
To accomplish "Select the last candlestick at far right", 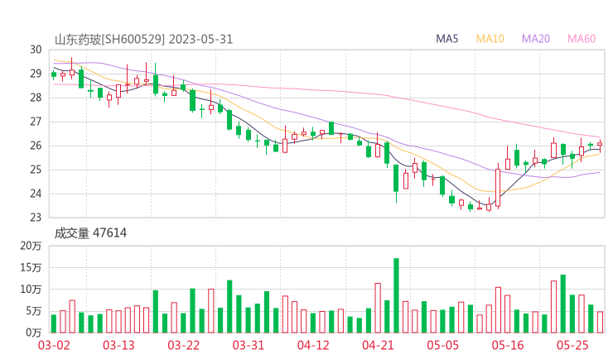I will point(600,144).
